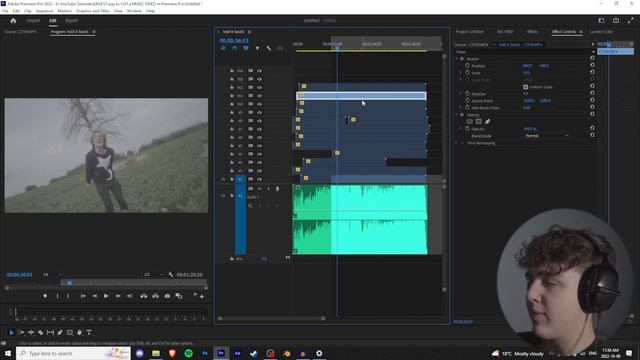Open the 1/2 playback resolution dropdown
This screenshot has height=360, width=640.
point(153,275)
